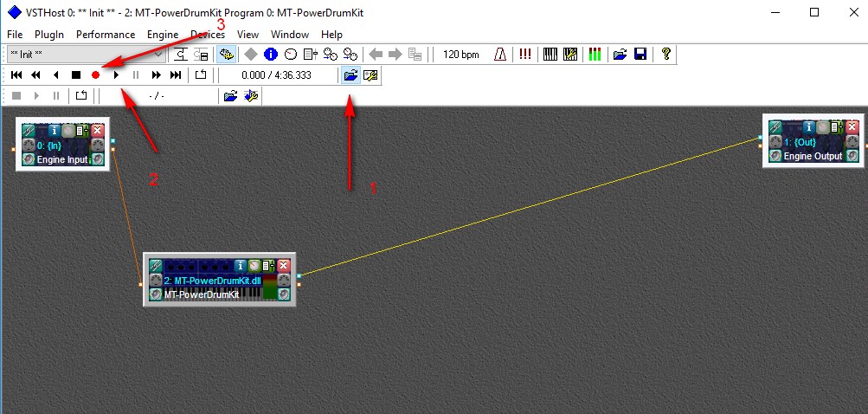This screenshot has width=868, height=414.
Task: Open the help question mark icon
Action: (x=666, y=55)
